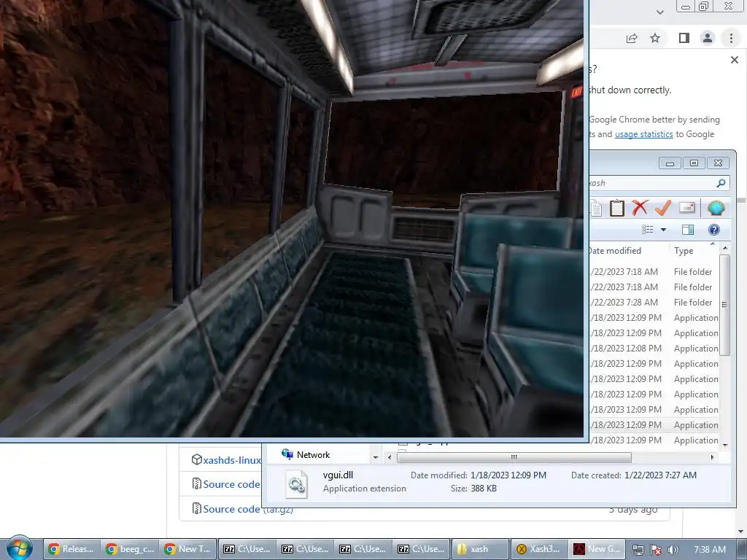Maximize the xash Explorer window

694,163
